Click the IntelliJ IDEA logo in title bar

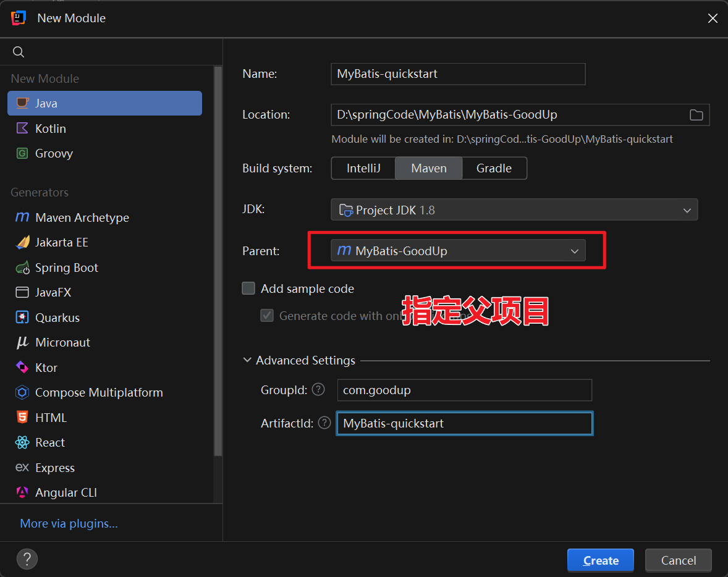[19, 18]
